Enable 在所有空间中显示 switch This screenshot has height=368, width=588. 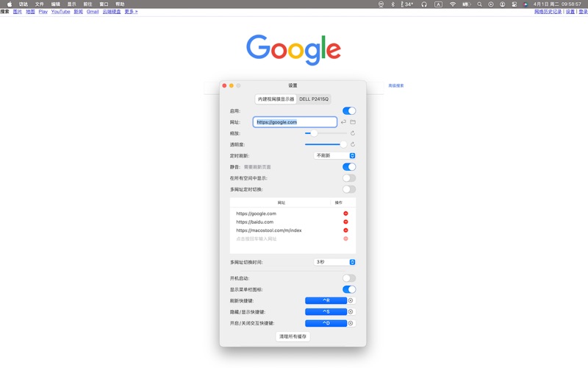[x=349, y=178]
